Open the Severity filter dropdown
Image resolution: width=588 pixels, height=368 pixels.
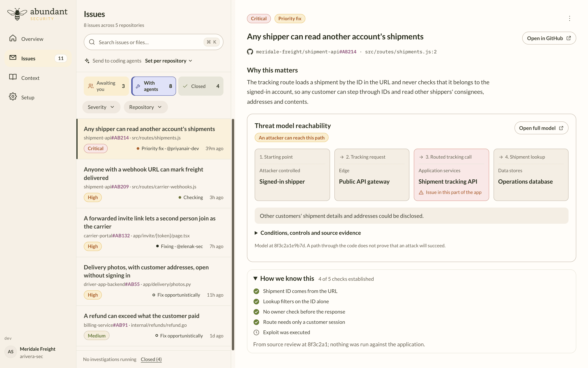[x=101, y=107]
